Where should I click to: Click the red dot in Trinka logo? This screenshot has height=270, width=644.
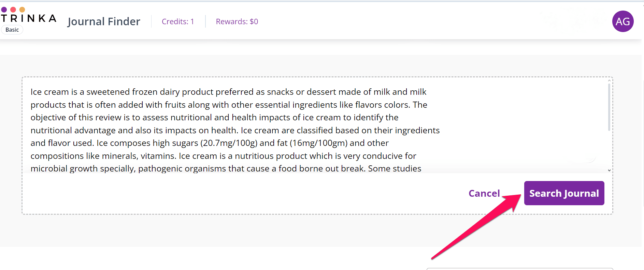pos(13,10)
